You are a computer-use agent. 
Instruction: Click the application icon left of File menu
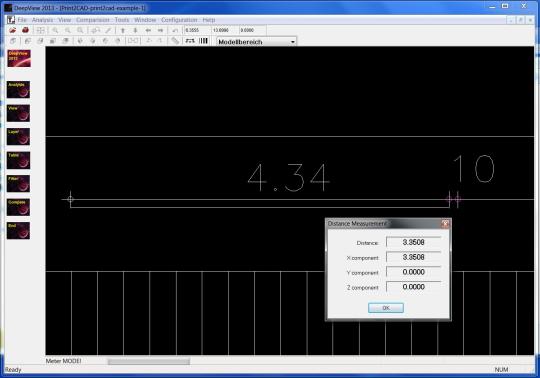point(11,20)
